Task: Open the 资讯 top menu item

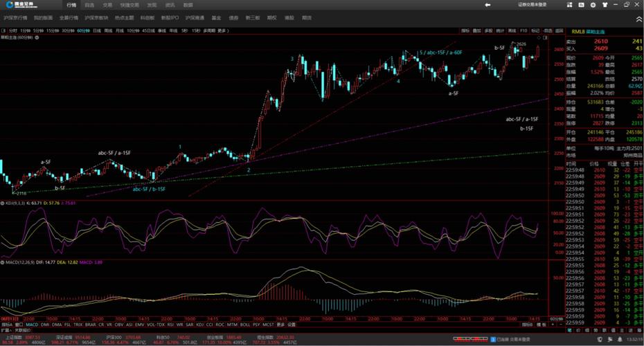Action: [169, 5]
